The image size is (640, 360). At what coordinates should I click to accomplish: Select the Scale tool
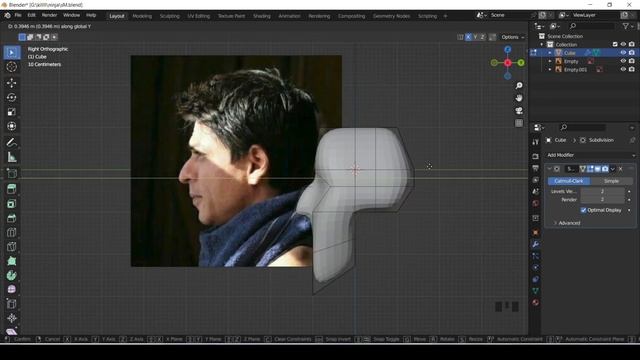11,112
